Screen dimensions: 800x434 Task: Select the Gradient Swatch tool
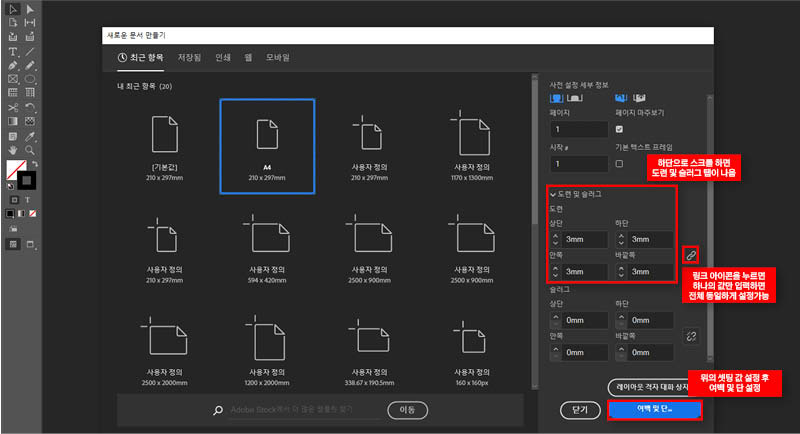[x=13, y=121]
